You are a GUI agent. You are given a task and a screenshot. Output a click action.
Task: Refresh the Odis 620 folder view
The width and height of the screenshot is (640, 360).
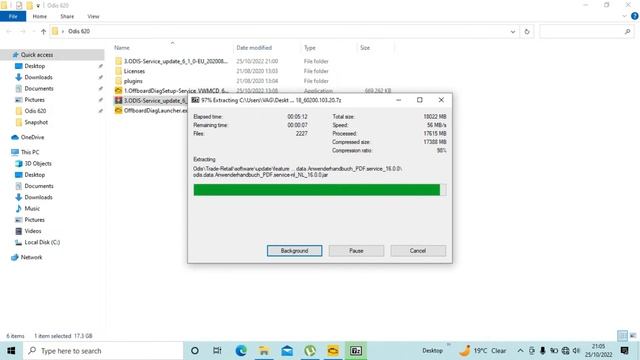click(x=527, y=31)
